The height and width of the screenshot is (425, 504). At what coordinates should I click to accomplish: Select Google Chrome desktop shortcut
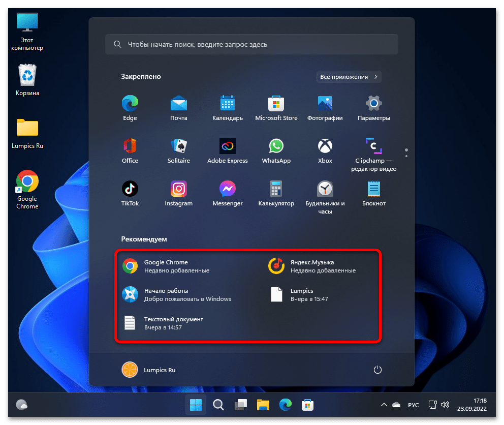(x=27, y=190)
